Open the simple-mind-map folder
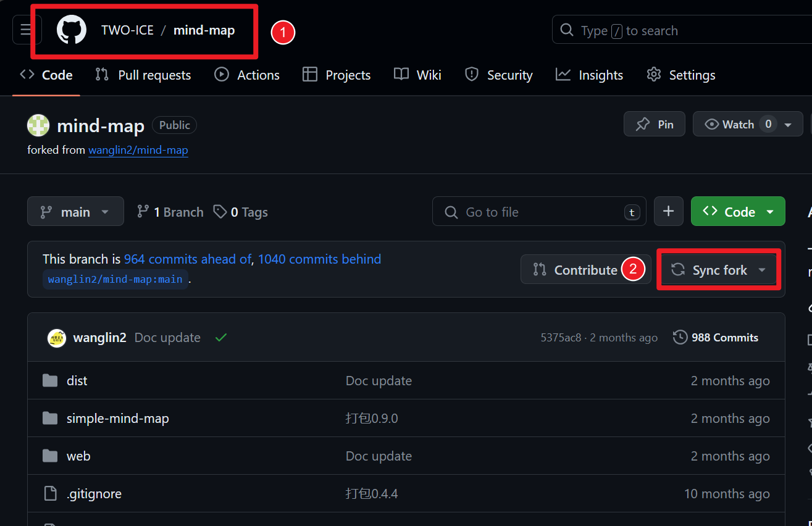 pyautogui.click(x=118, y=419)
